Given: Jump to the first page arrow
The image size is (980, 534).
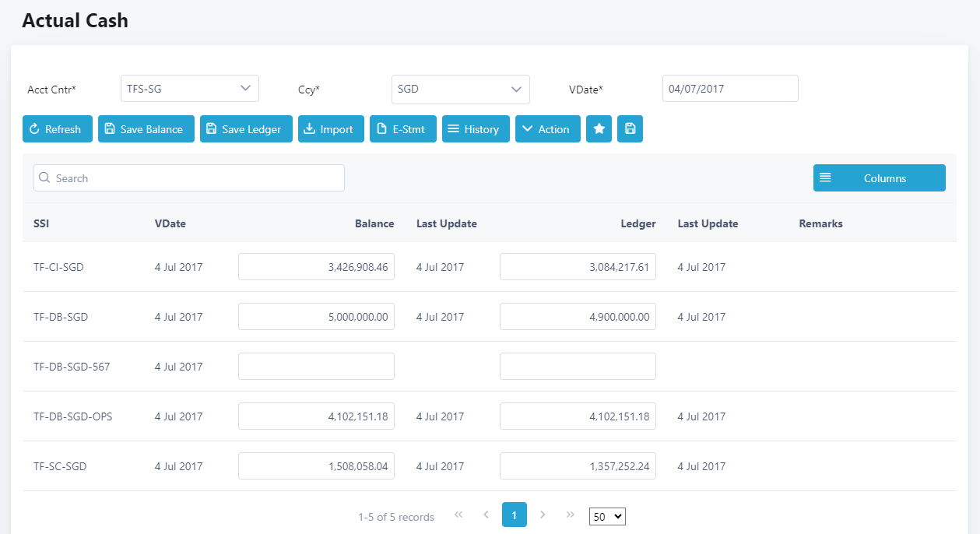Looking at the screenshot, I should point(458,515).
